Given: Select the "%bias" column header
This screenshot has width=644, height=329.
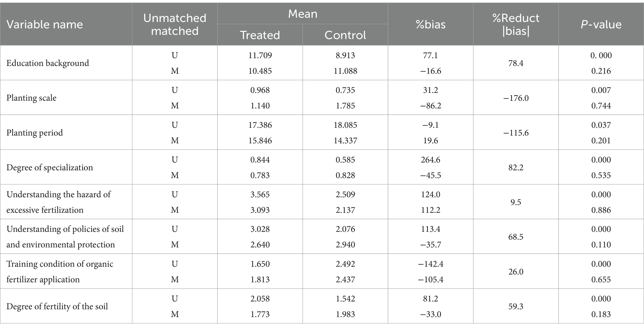Looking at the screenshot, I should tap(431, 25).
